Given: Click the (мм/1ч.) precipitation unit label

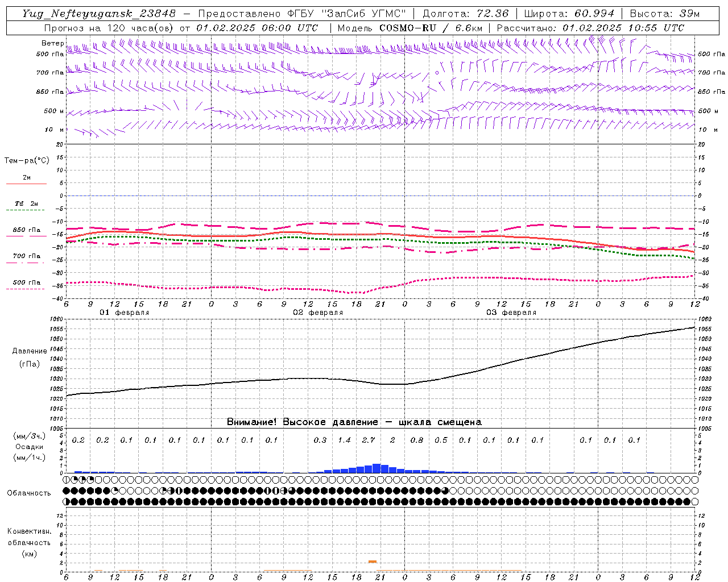Looking at the screenshot, I should [30, 458].
